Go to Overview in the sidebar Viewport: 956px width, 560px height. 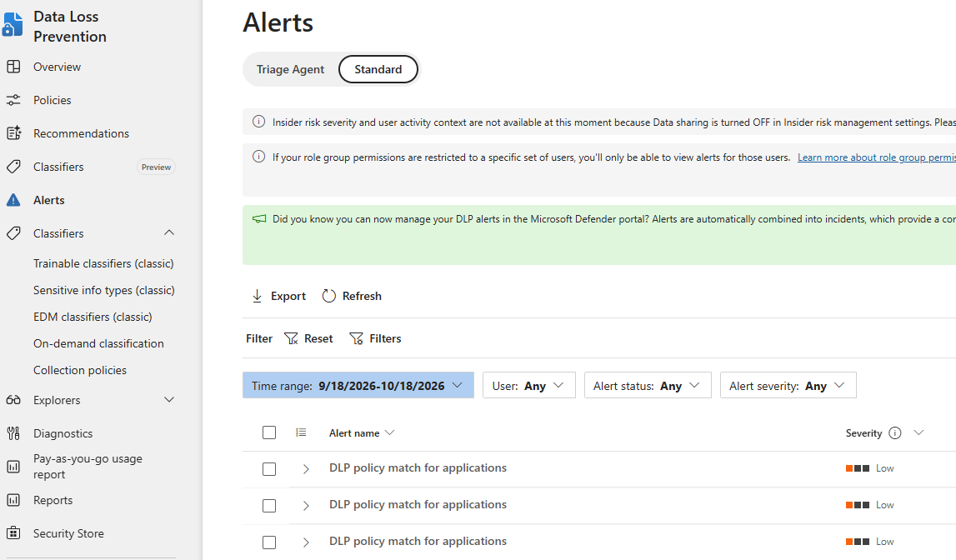pos(57,67)
